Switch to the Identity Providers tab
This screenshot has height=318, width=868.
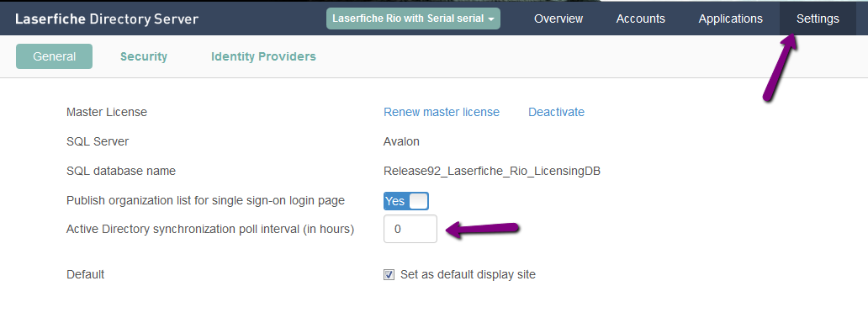click(263, 56)
